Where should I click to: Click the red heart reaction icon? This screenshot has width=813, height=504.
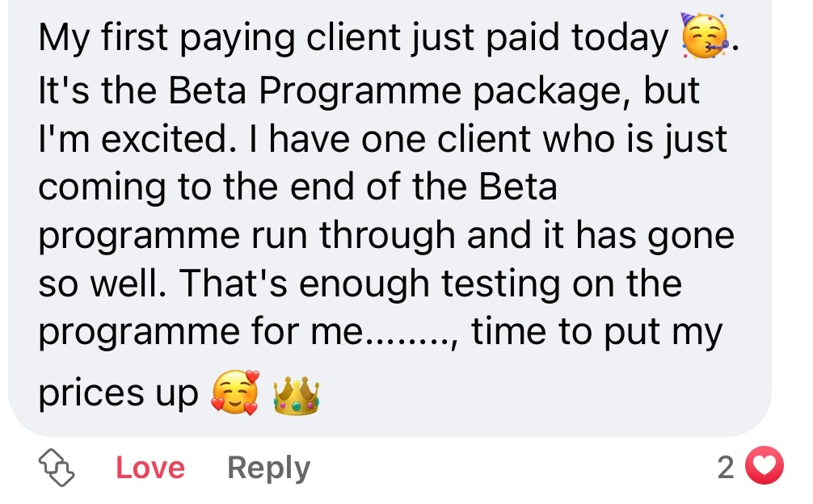pos(764,467)
